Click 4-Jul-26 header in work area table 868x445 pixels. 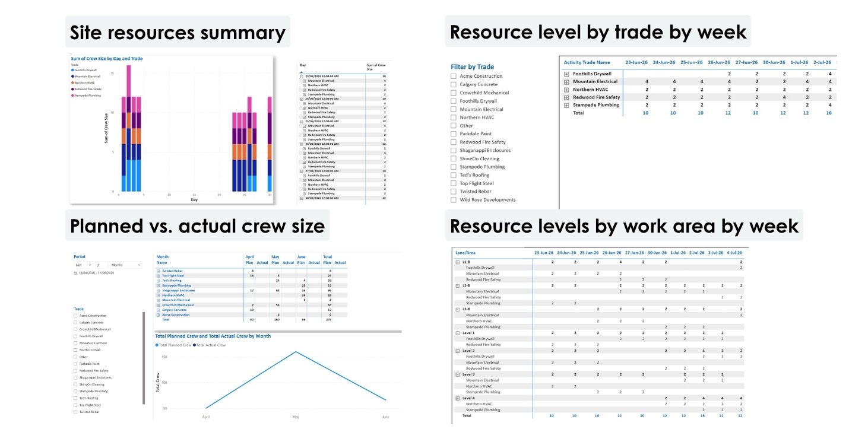(x=734, y=252)
